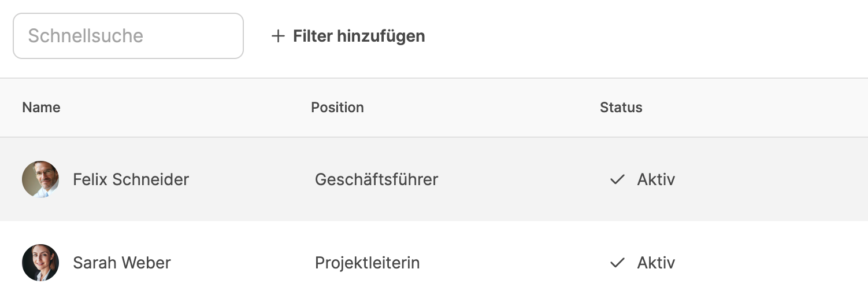Sort by the Status column header
The image size is (868, 302).
coord(621,108)
